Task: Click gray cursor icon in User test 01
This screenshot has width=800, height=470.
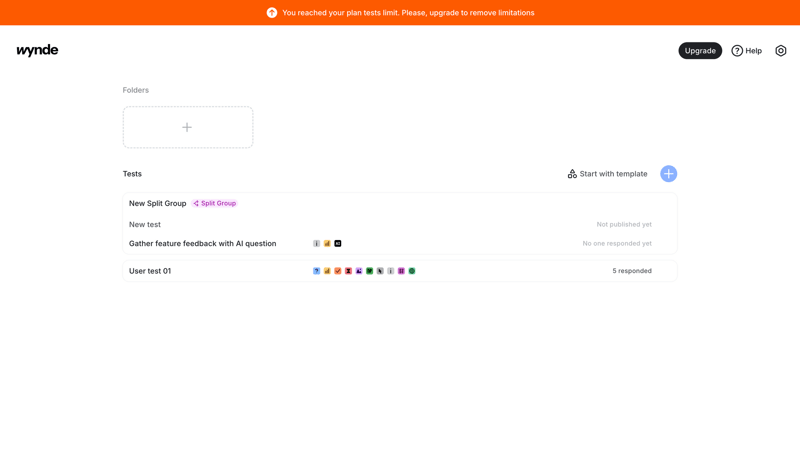Action: [x=380, y=271]
